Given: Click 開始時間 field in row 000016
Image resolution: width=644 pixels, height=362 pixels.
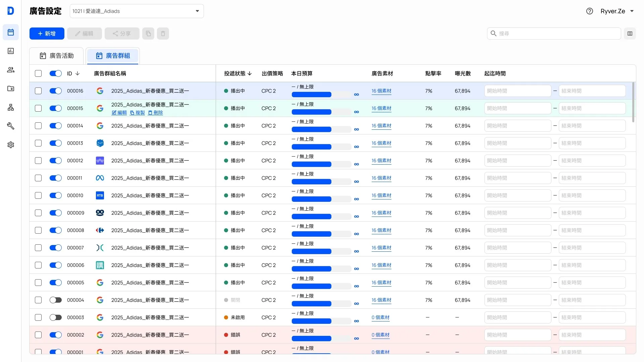Looking at the screenshot, I should coord(518,91).
